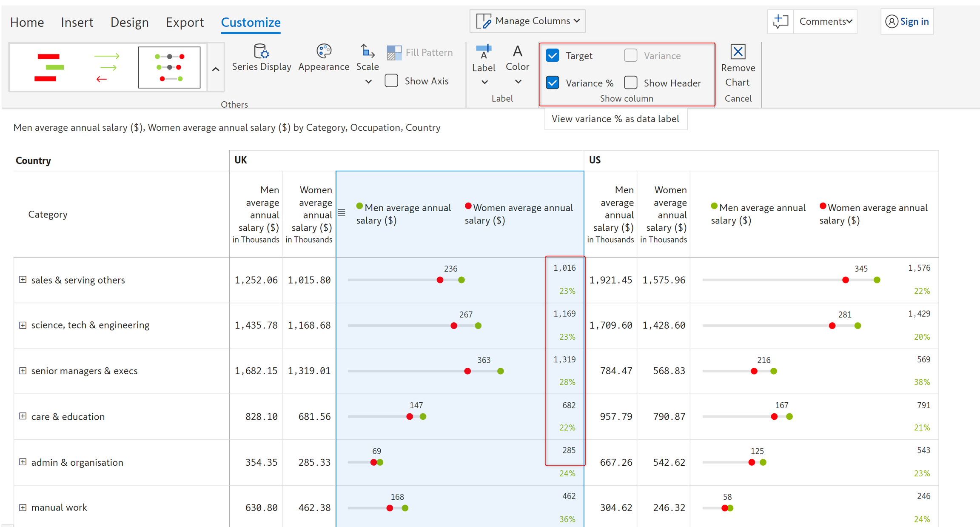Open the Export tab
This screenshot has width=980, height=527.
[185, 22]
